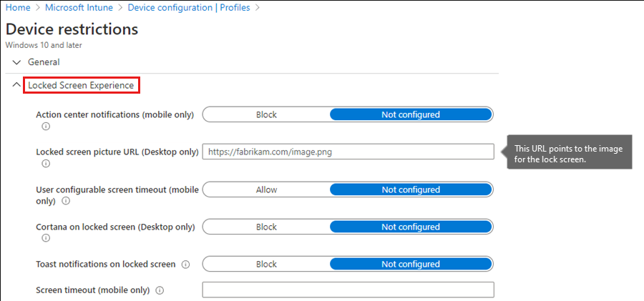Set Action center notifications to Not configured
Image resolution: width=644 pixels, height=301 pixels.
click(x=410, y=114)
